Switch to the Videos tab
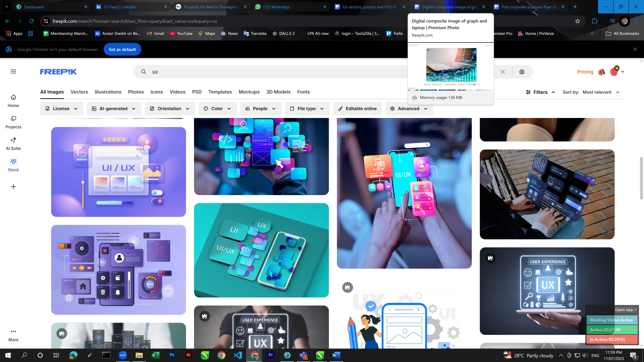The width and height of the screenshot is (644, 362). (x=177, y=92)
